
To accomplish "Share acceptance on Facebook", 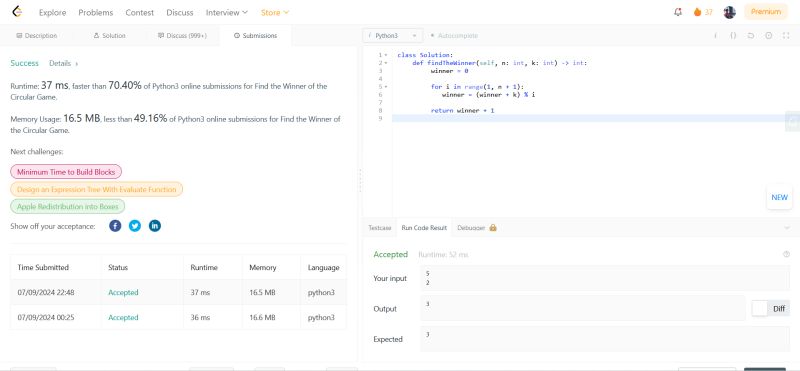I will pos(115,226).
